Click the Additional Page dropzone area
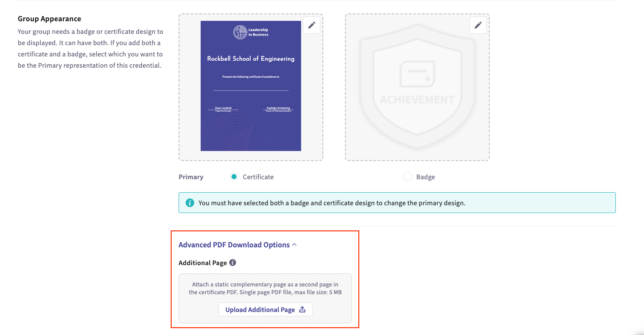 pos(265,288)
